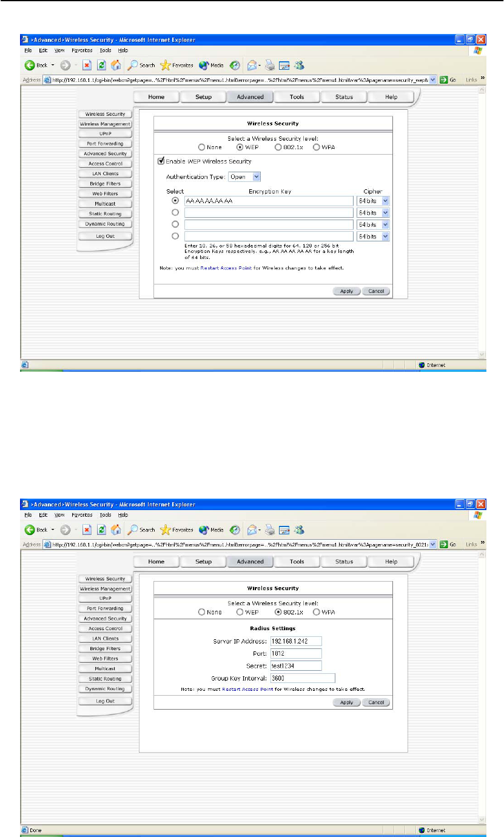The width and height of the screenshot is (504, 837).
Task: Click the Port field showing 1812
Action: pos(295,654)
